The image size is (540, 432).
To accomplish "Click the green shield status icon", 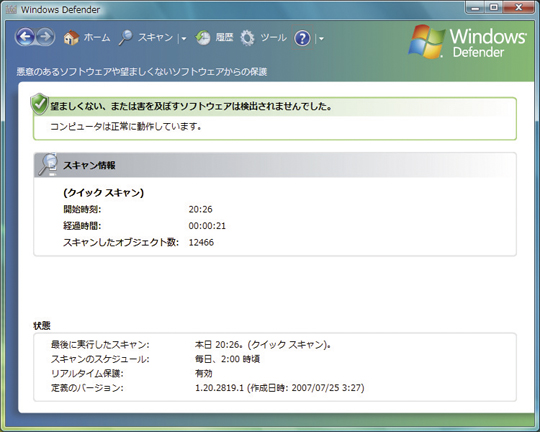I will click(39, 104).
